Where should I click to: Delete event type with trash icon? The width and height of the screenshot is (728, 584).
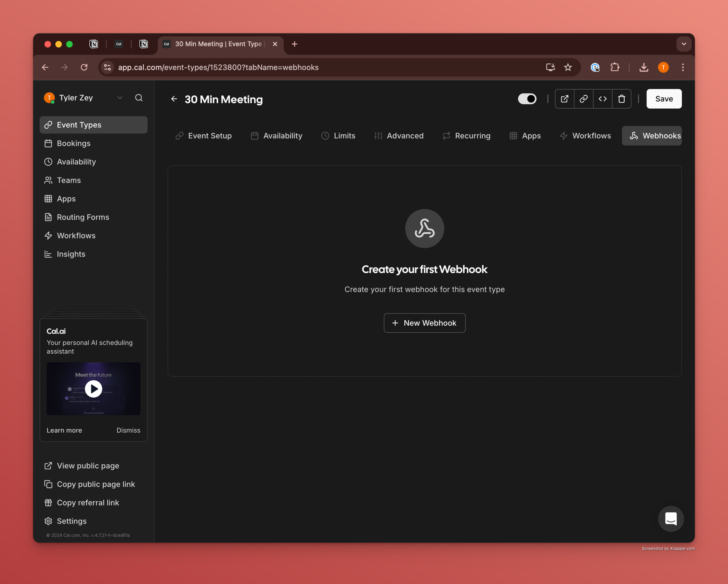coord(621,99)
